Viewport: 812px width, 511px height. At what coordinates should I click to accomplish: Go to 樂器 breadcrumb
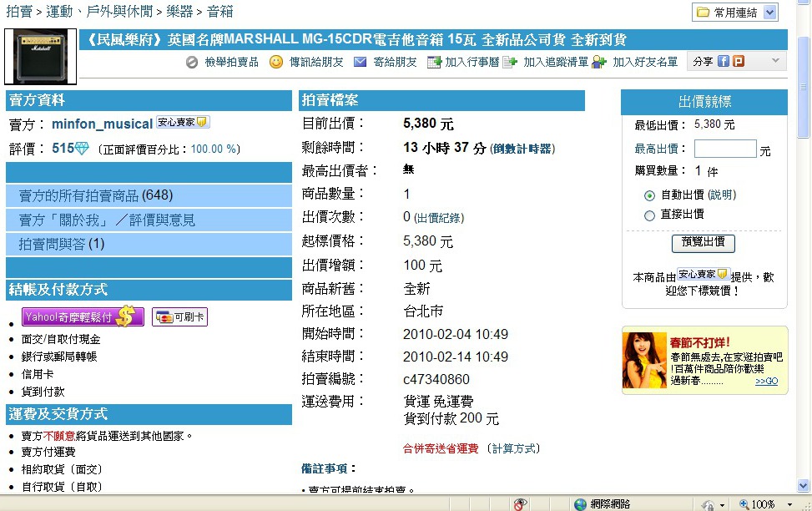point(179,12)
